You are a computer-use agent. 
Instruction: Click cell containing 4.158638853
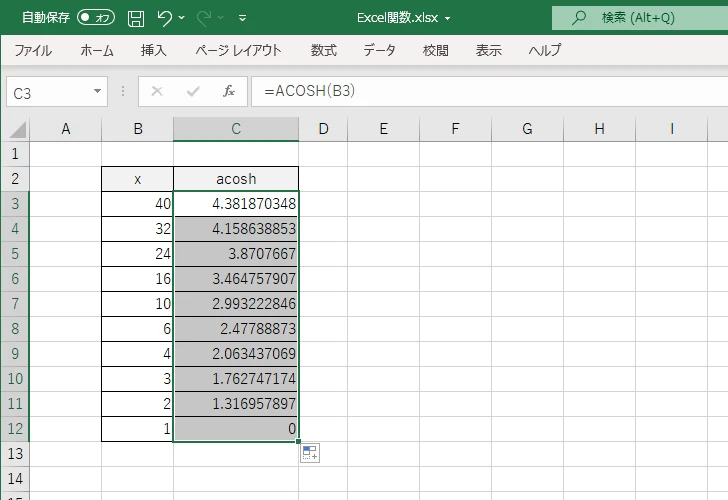click(236, 229)
